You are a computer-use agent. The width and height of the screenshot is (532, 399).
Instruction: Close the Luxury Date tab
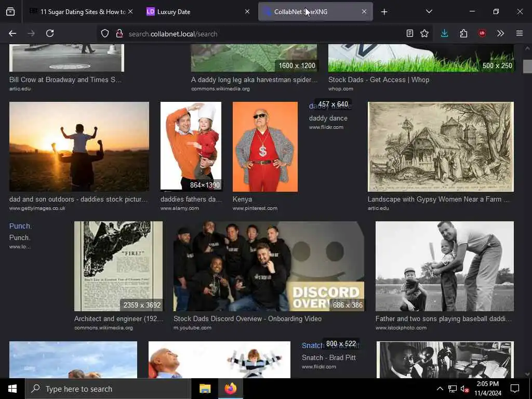coord(247,11)
